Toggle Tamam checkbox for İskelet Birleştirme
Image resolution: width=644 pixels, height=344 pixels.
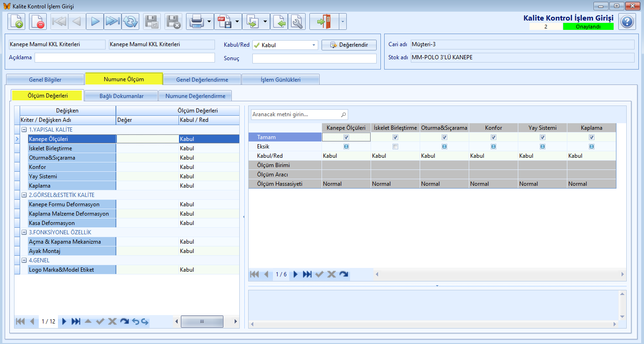point(395,137)
